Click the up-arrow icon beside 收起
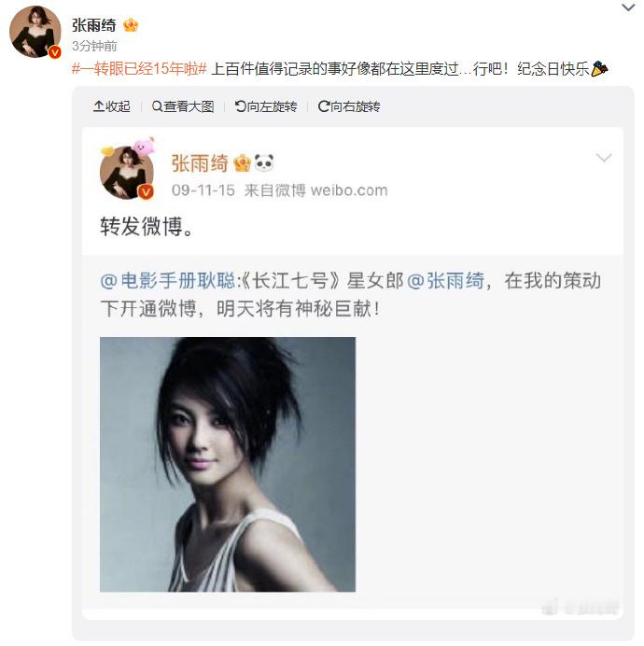This screenshot has height=646, width=644. coord(99,106)
